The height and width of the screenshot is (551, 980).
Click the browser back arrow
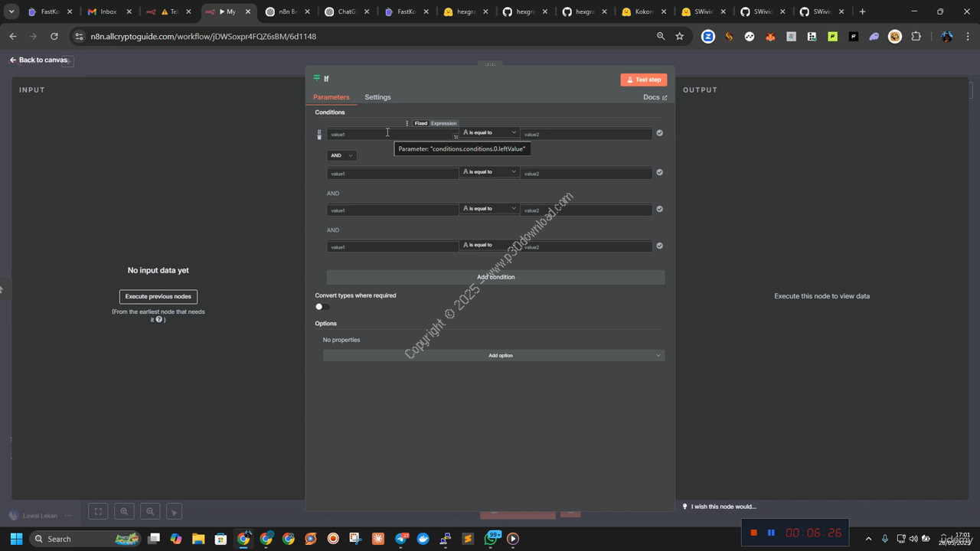pos(13,36)
